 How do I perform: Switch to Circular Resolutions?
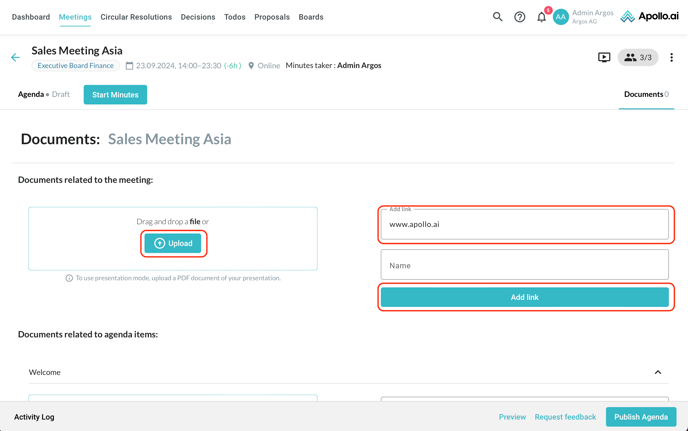(x=136, y=17)
